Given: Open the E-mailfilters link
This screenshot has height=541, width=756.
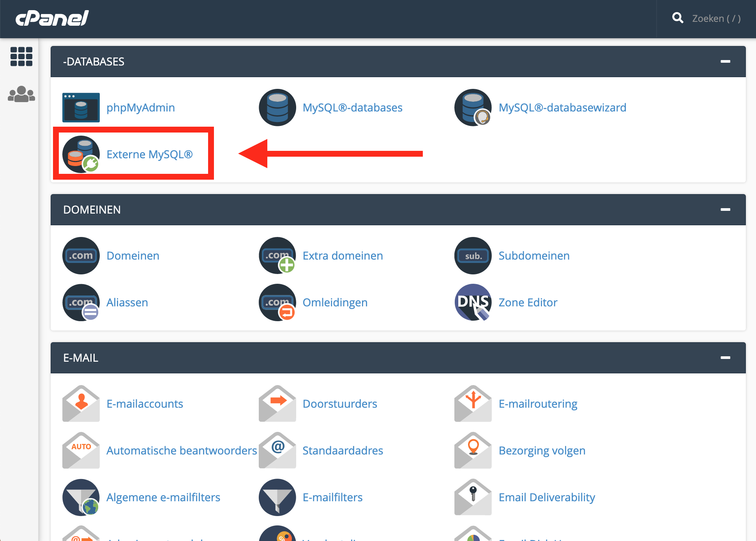Looking at the screenshot, I should click(x=333, y=497).
